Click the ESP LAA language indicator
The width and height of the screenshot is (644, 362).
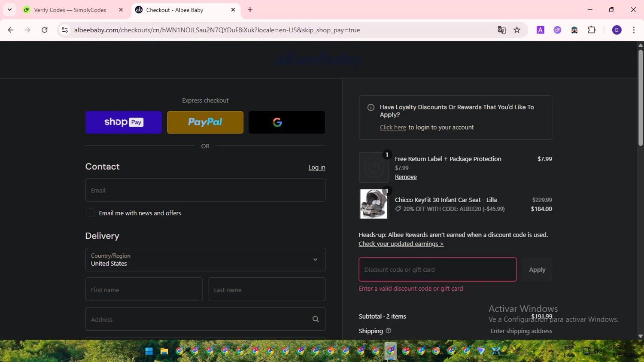click(x=569, y=351)
